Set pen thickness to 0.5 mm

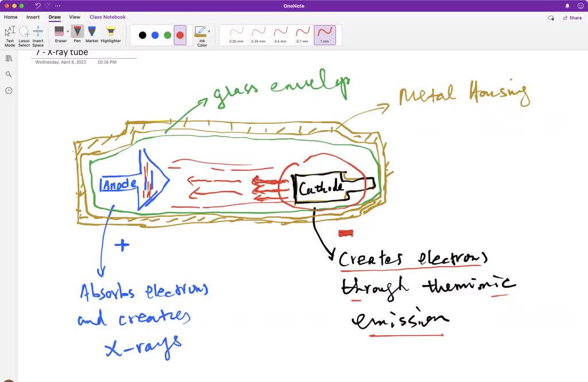[x=280, y=35]
